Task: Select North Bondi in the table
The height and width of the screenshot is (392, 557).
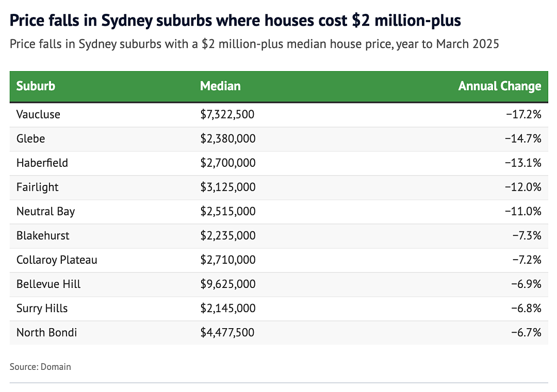Action: (46, 333)
